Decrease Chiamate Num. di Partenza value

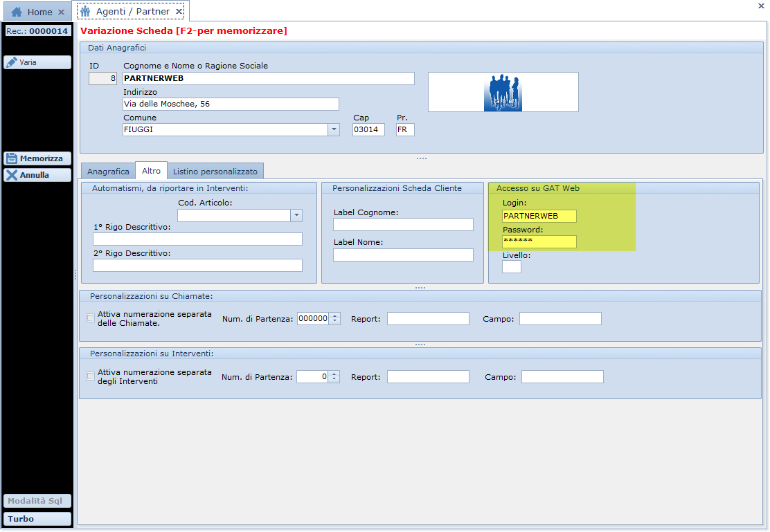tap(334, 322)
